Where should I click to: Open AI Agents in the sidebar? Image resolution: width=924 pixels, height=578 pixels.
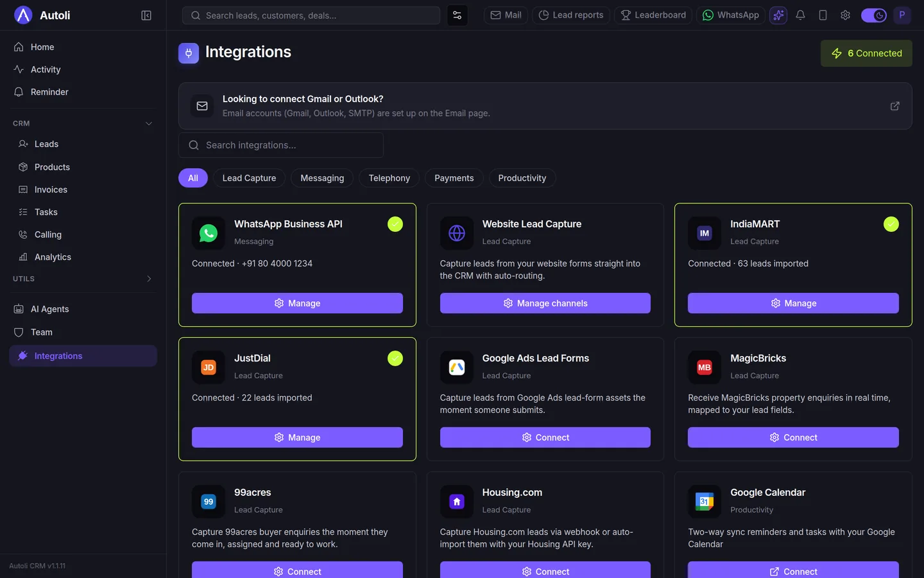pyautogui.click(x=83, y=309)
